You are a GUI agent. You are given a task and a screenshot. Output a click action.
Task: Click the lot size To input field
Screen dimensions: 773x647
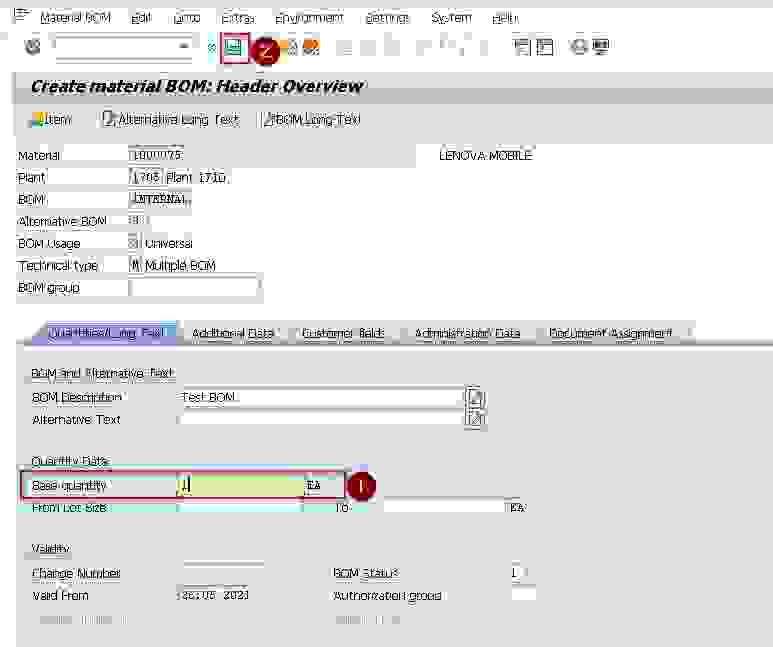click(444, 507)
